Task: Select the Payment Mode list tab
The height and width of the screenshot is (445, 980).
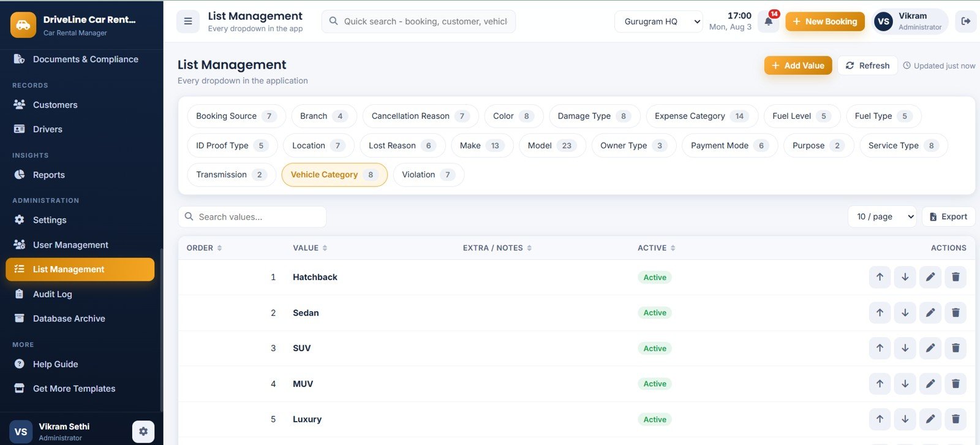Action: (729, 145)
